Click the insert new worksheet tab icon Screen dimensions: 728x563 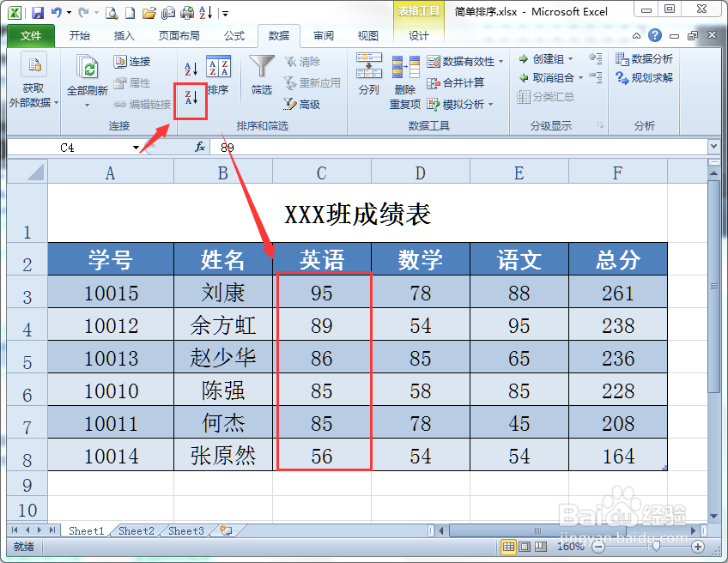pyautogui.click(x=226, y=530)
